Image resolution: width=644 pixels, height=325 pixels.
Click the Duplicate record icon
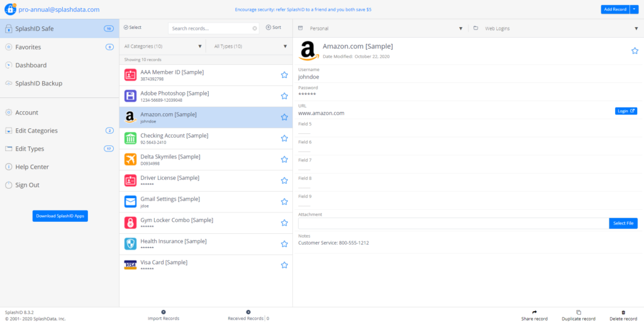pos(578,312)
